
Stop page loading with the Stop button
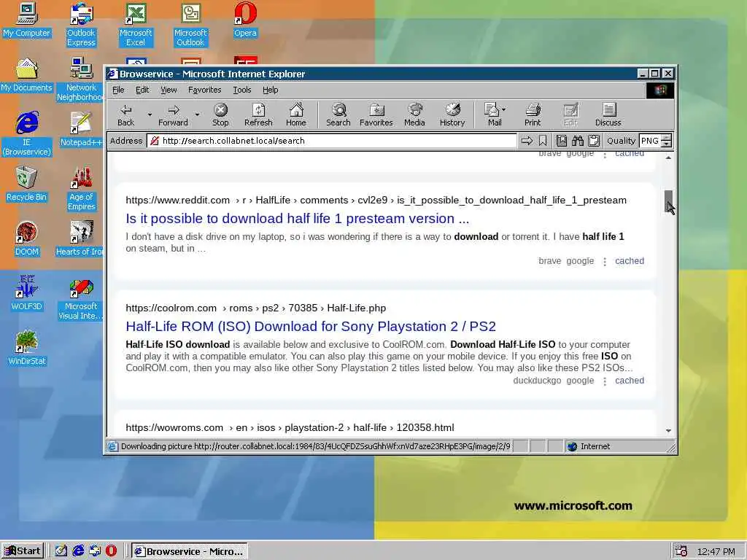pyautogui.click(x=220, y=115)
